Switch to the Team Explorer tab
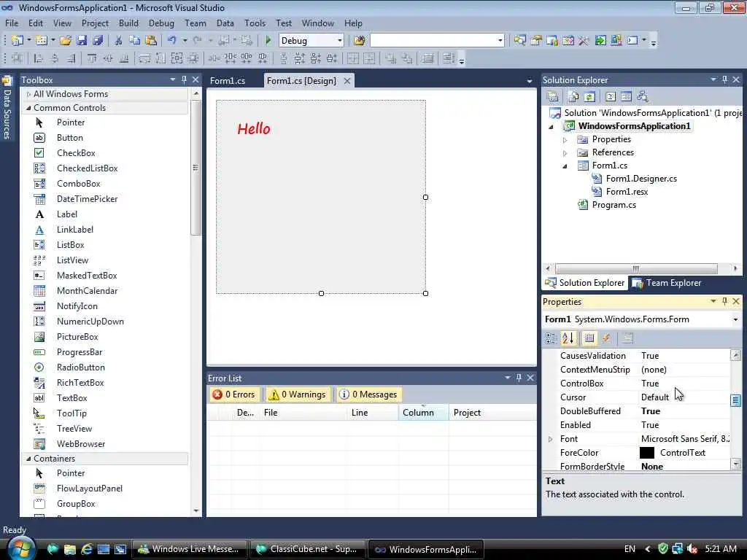 (667, 283)
